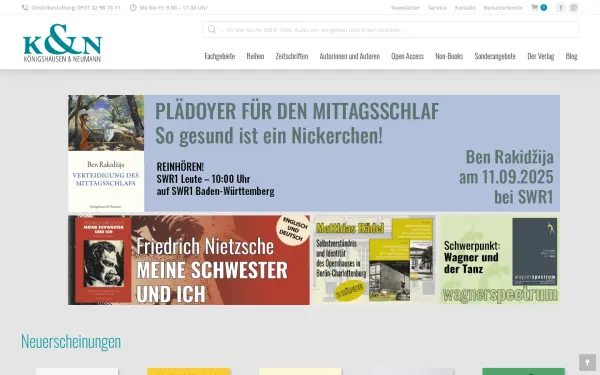Open the Zeitschriften menu
Screen dimensions: 600x375
pyautogui.click(x=292, y=56)
